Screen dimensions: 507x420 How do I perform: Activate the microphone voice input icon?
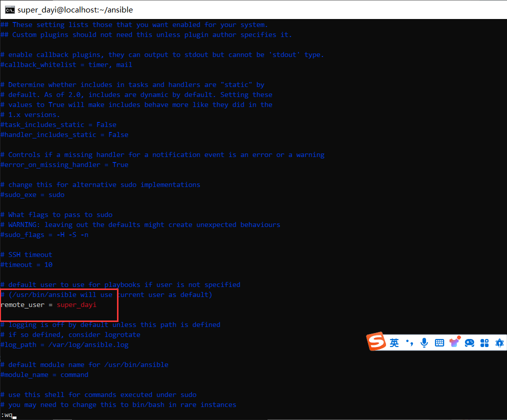tap(424, 342)
